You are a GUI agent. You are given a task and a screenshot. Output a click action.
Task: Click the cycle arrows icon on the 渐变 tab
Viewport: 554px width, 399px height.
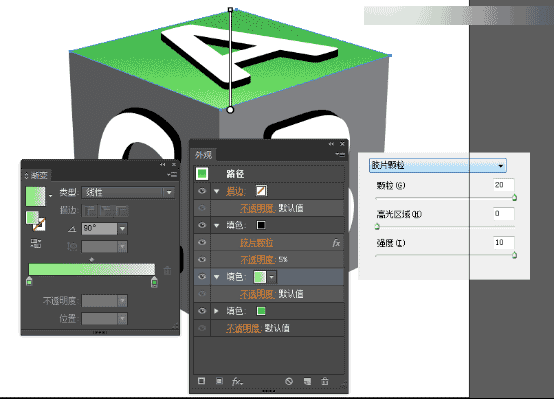[x=26, y=175]
